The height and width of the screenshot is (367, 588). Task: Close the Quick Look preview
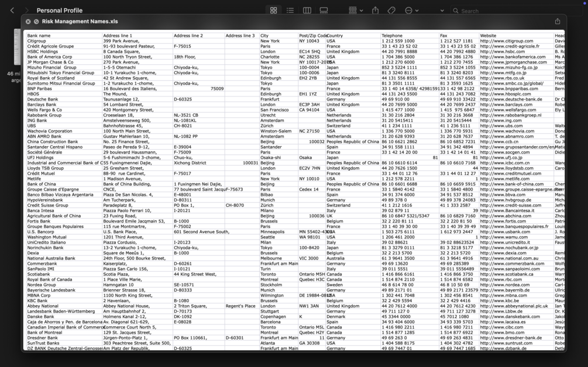[x=28, y=22]
